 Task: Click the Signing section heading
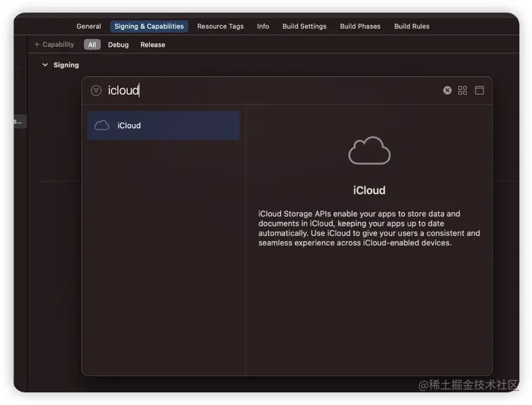pyautogui.click(x=66, y=64)
